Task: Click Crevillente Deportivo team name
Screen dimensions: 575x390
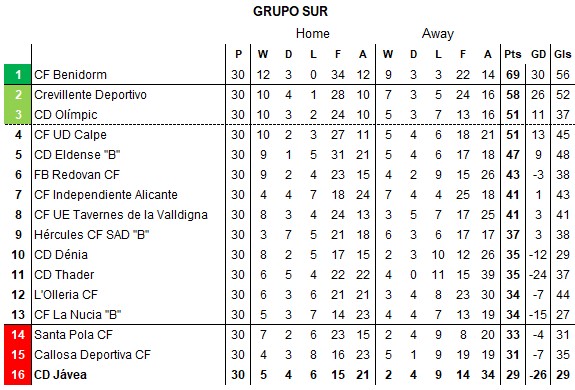Action: 90,95
